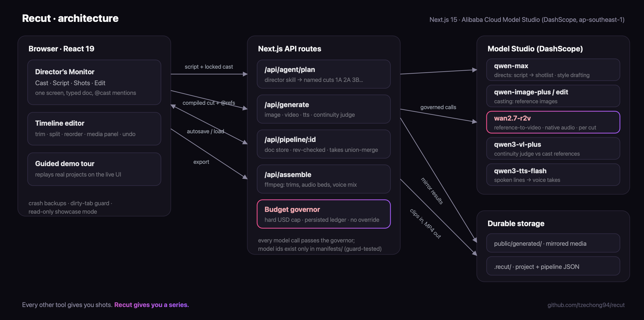Click the 'script + locked cast' arrow label
Screen dimensions: 644x320
tap(209, 67)
